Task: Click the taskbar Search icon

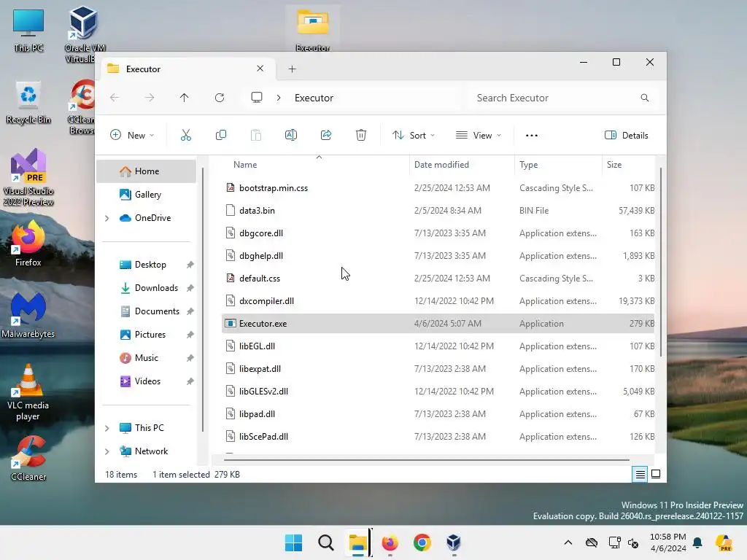Action: (326, 542)
